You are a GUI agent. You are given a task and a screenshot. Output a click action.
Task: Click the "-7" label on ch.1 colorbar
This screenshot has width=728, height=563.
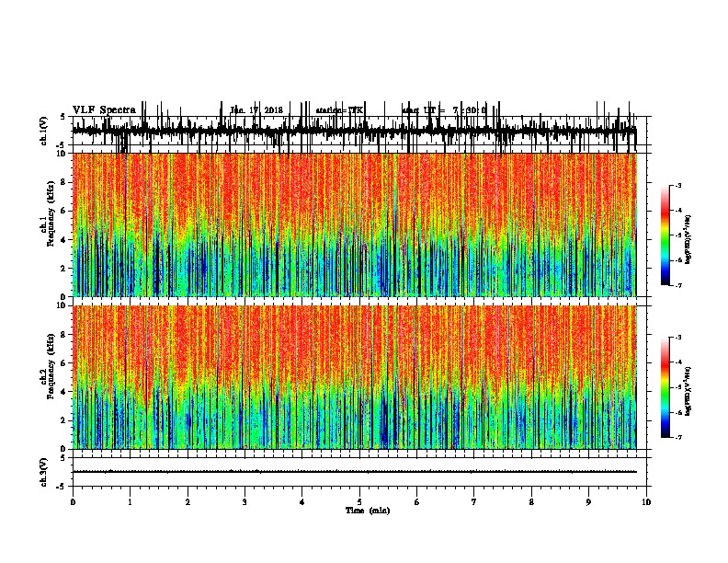(x=678, y=285)
